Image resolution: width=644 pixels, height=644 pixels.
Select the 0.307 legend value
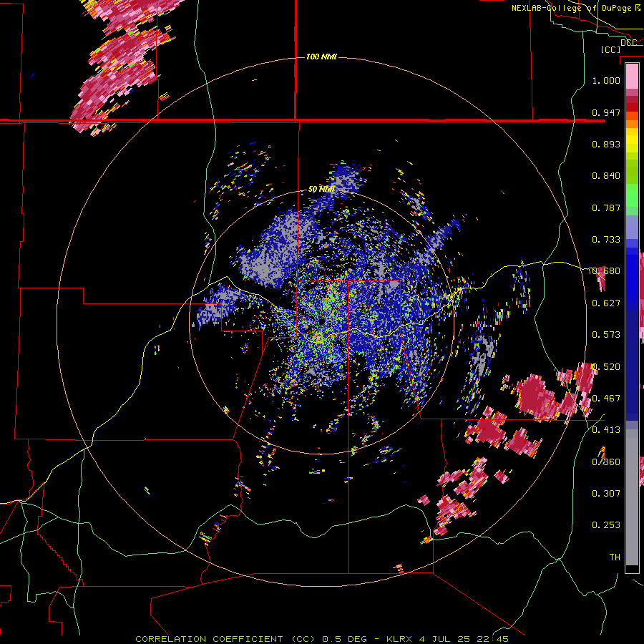pos(606,494)
